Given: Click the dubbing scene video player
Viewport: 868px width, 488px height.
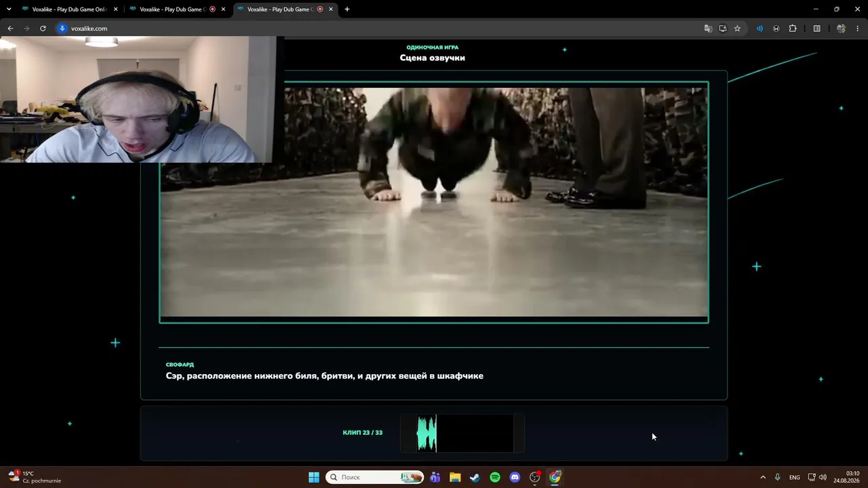Looking at the screenshot, I should point(434,202).
